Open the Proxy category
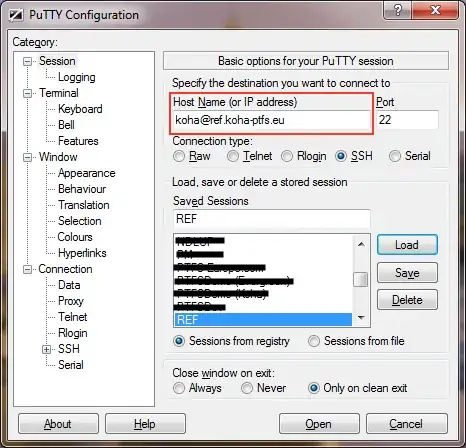The width and height of the screenshot is (466, 448). [71, 301]
